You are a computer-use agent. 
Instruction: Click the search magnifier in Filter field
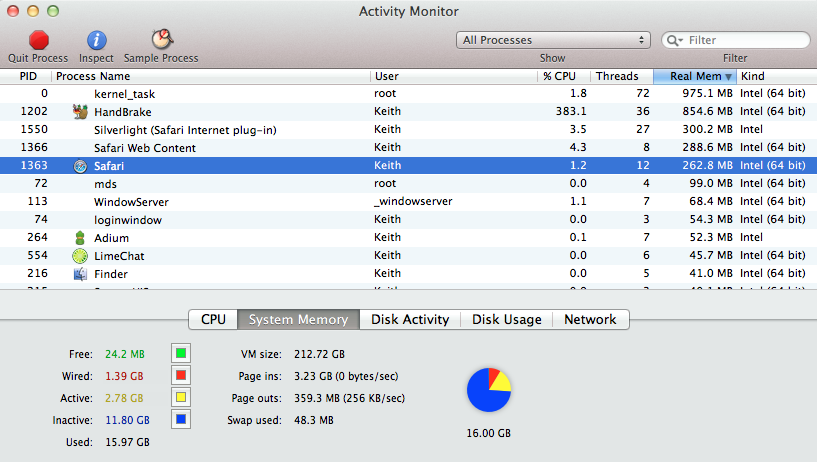(x=674, y=40)
